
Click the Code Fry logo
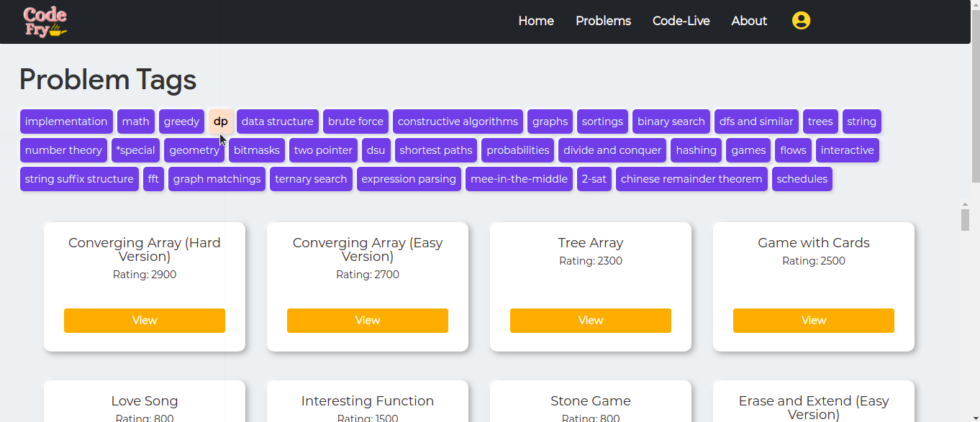(x=45, y=22)
